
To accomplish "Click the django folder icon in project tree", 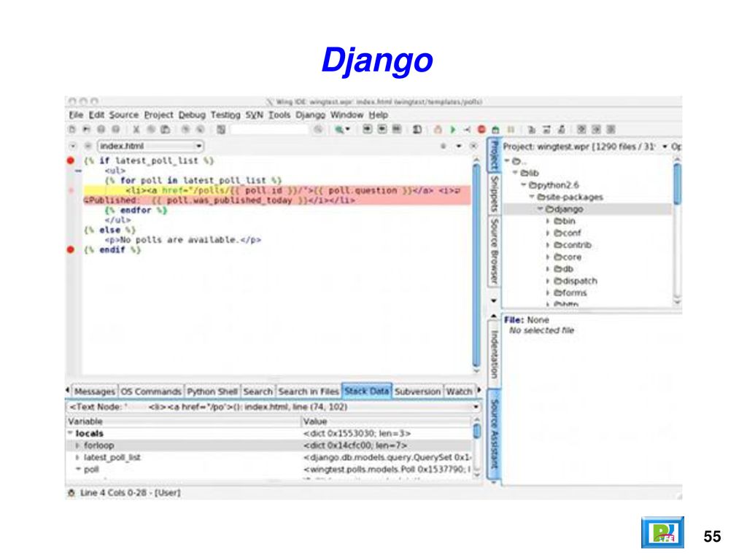I will [549, 209].
